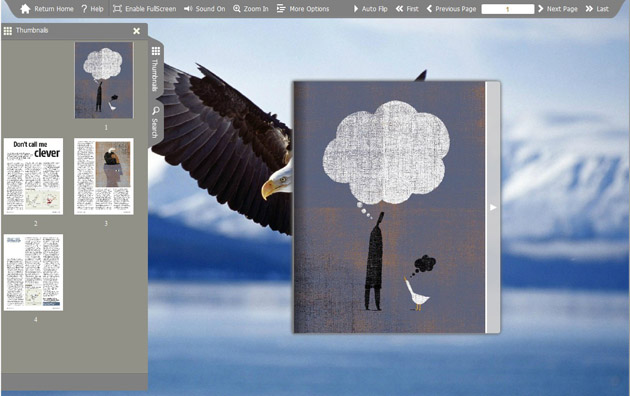Image resolution: width=630 pixels, height=396 pixels.
Task: Enable FullScreen mode
Action: point(145,9)
